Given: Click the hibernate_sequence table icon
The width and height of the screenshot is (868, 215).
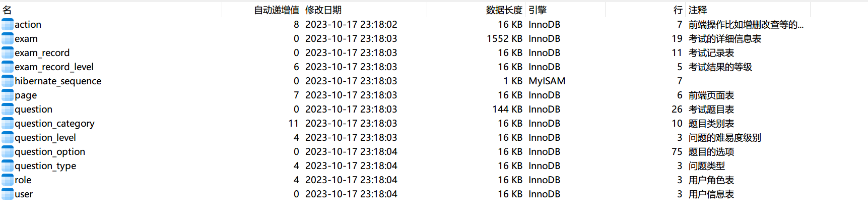Looking at the screenshot, I should click(x=8, y=81).
